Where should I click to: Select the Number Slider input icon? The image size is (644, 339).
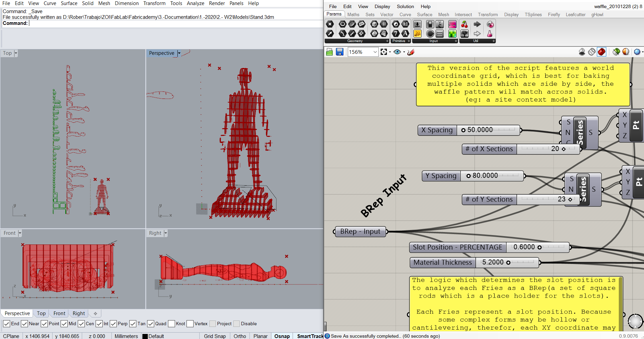pyautogui.click(x=417, y=24)
